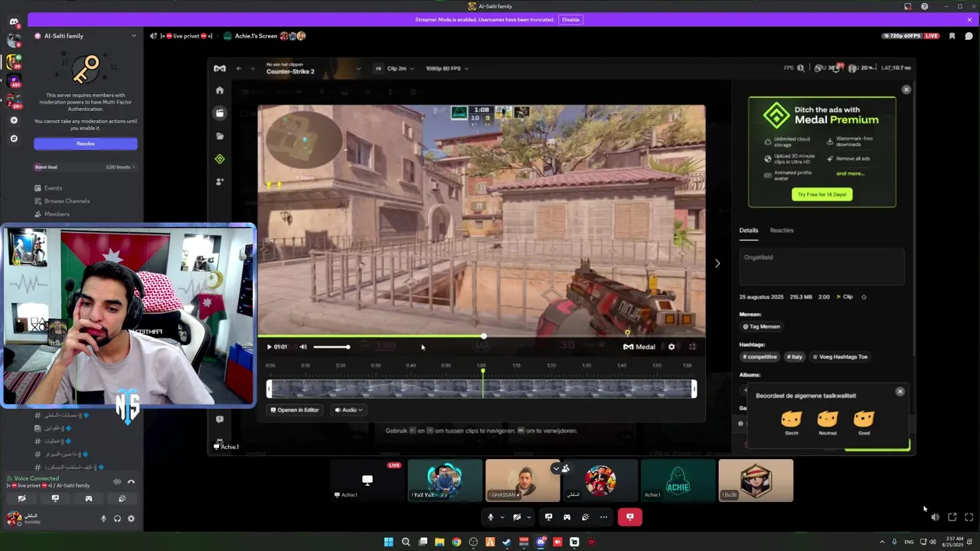The height and width of the screenshot is (551, 980).
Task: Open the 1080p 60 FPS quality dropdown
Action: (447, 68)
